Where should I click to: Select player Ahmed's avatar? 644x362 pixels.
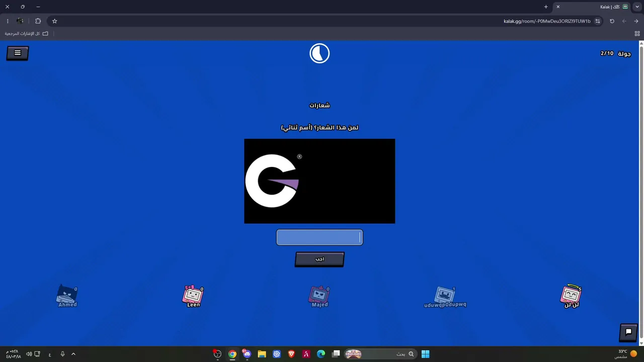click(67, 295)
